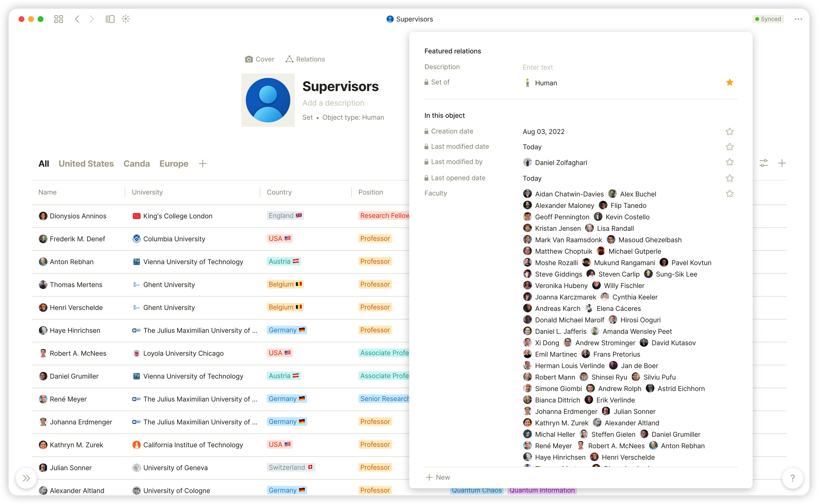This screenshot has width=818, height=504.
Task: Add a Cover image
Action: click(260, 59)
